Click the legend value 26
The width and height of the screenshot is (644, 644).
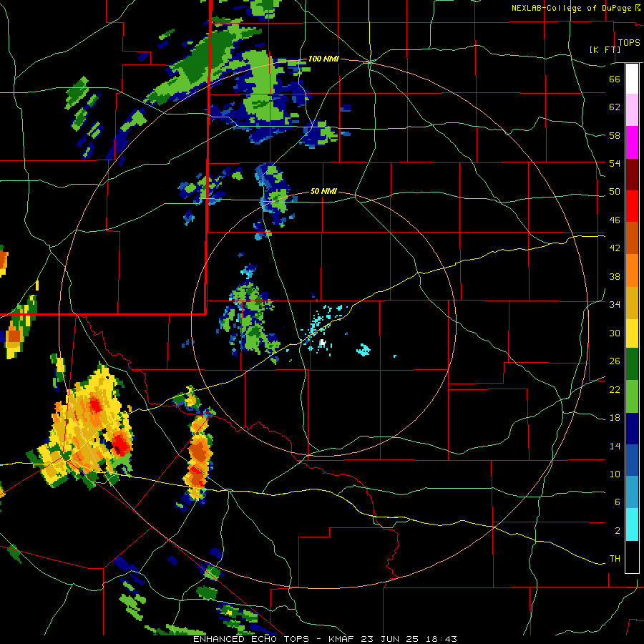point(615,361)
